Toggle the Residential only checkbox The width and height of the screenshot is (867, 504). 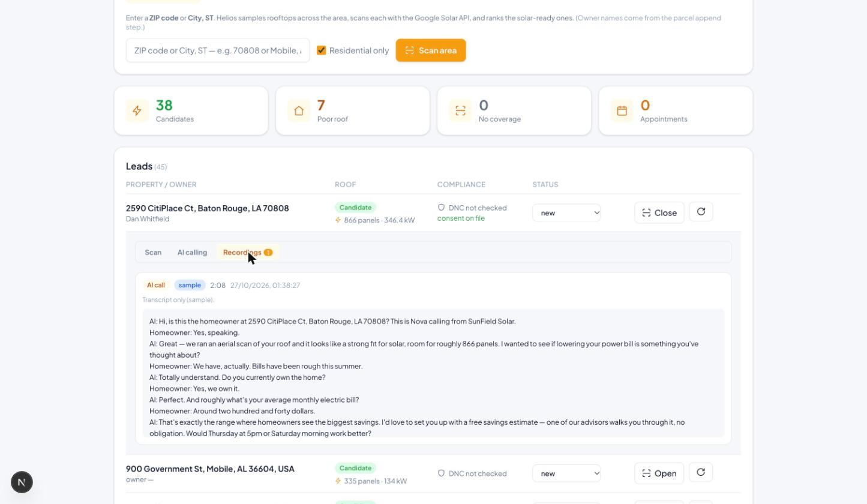point(321,50)
